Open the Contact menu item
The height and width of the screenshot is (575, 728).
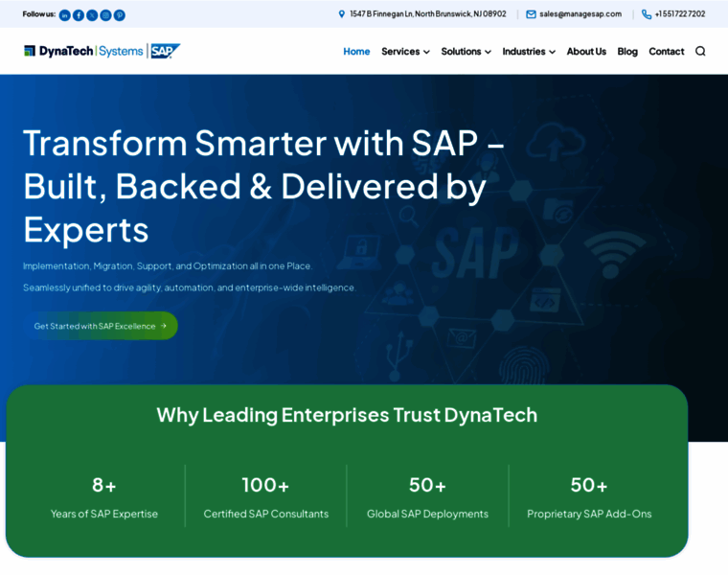coord(667,52)
